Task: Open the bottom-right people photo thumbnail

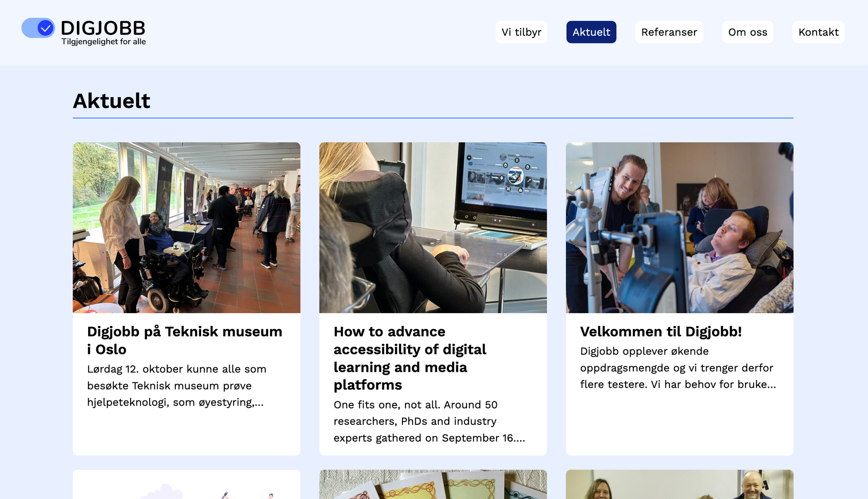Action: (x=679, y=485)
